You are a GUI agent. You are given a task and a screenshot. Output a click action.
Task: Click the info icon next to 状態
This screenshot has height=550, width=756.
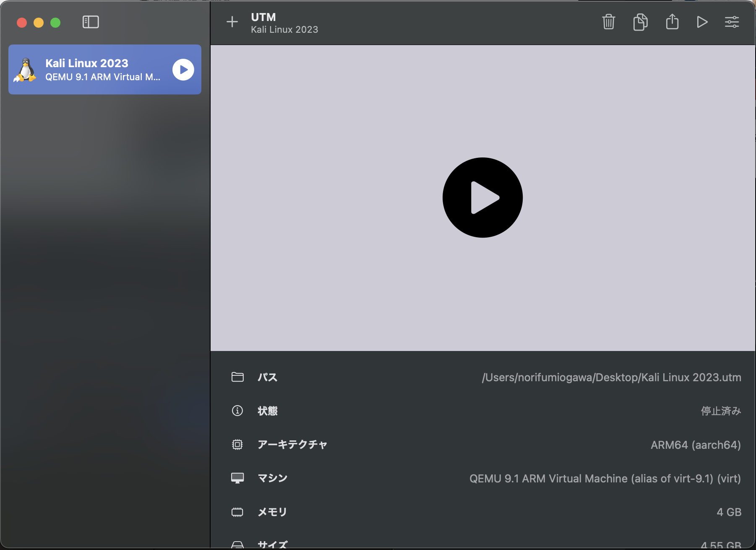pos(237,411)
